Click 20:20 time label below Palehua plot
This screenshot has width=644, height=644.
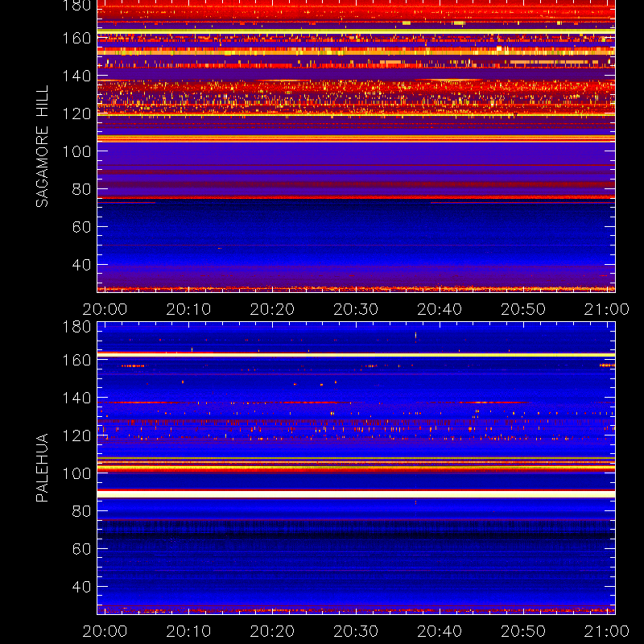pyautogui.click(x=272, y=631)
